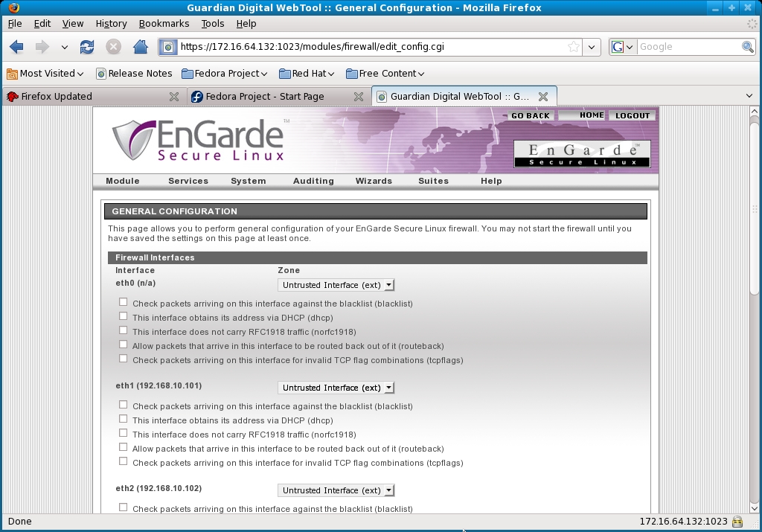Screen dimensions: 762x532
Task: Enable blacklist checking for eth2
Action: pos(123,507)
